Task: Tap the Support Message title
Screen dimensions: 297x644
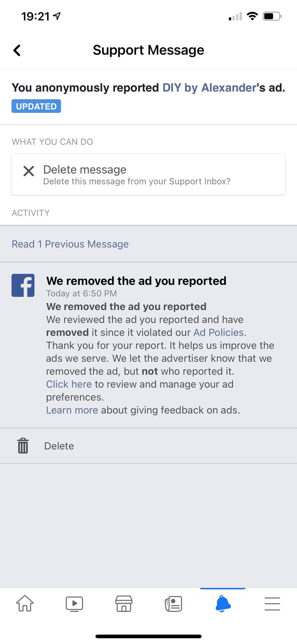Action: pos(148,50)
